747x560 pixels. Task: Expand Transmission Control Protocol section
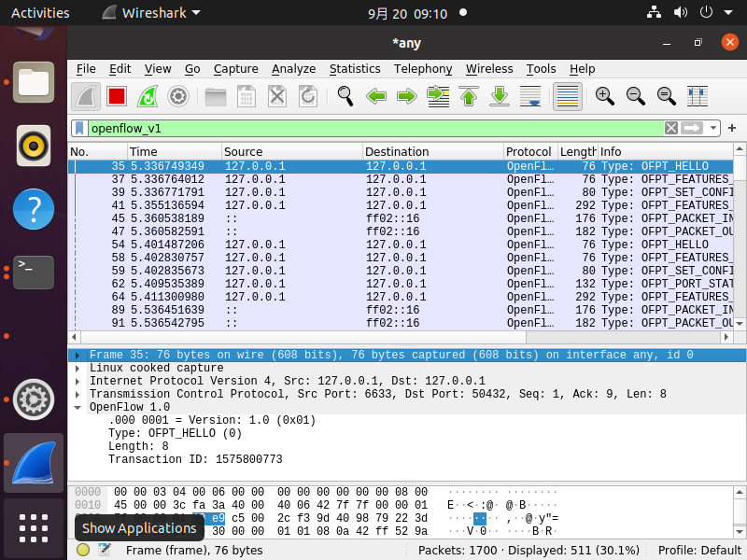[x=78, y=394]
